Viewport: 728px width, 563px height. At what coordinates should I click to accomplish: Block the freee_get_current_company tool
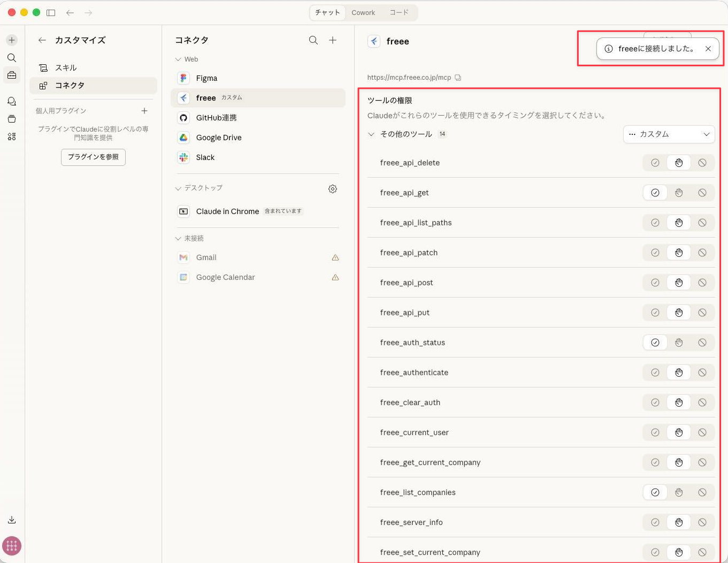point(702,462)
